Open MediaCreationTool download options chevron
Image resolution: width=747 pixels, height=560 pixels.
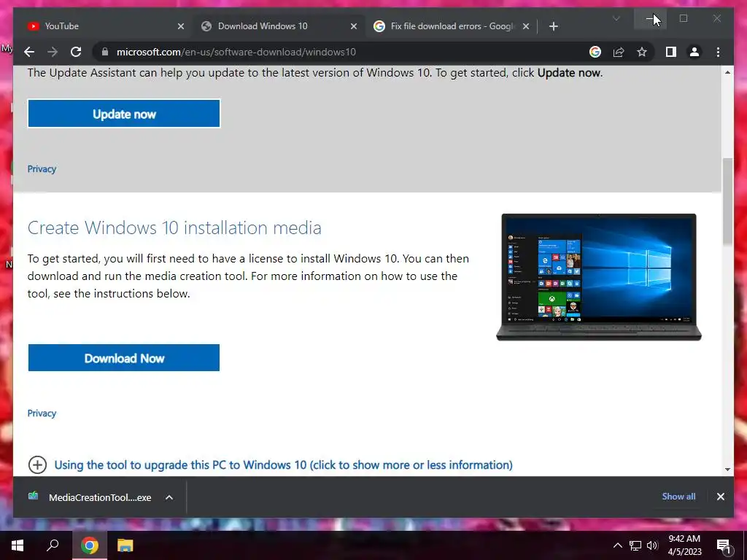coord(169,497)
